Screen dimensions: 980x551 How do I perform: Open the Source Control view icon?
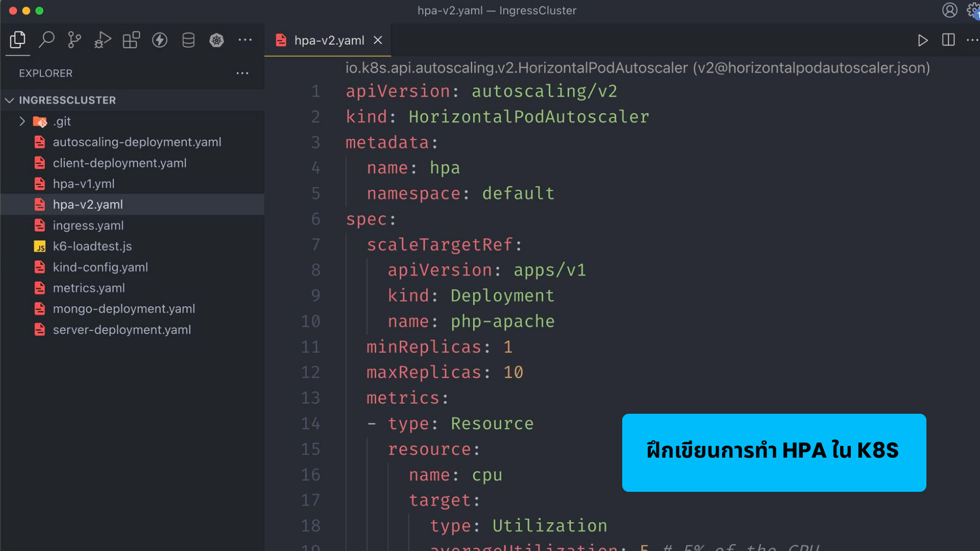click(75, 40)
